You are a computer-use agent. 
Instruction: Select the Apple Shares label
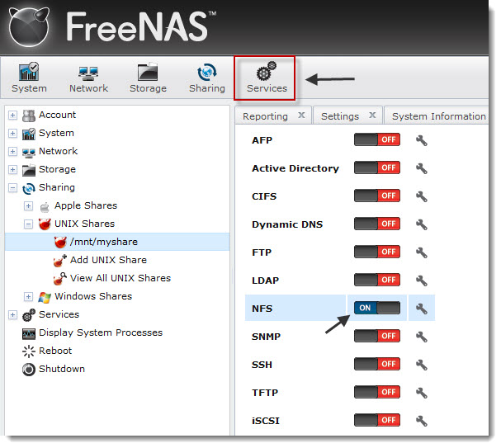coord(86,206)
